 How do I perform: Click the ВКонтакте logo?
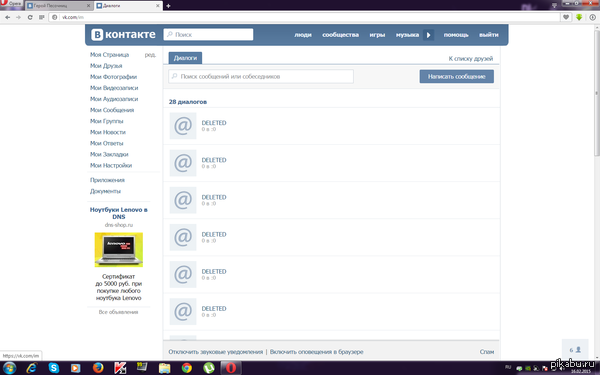pos(123,34)
